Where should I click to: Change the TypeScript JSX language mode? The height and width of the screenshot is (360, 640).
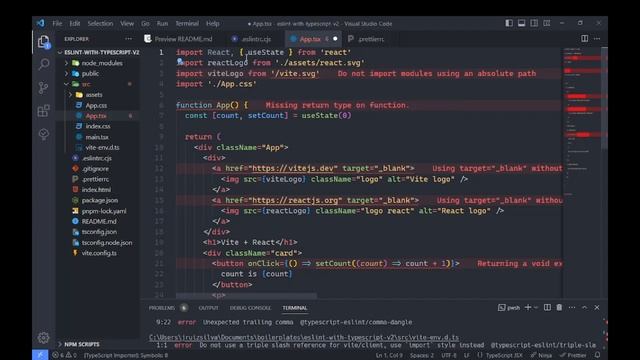504,355
